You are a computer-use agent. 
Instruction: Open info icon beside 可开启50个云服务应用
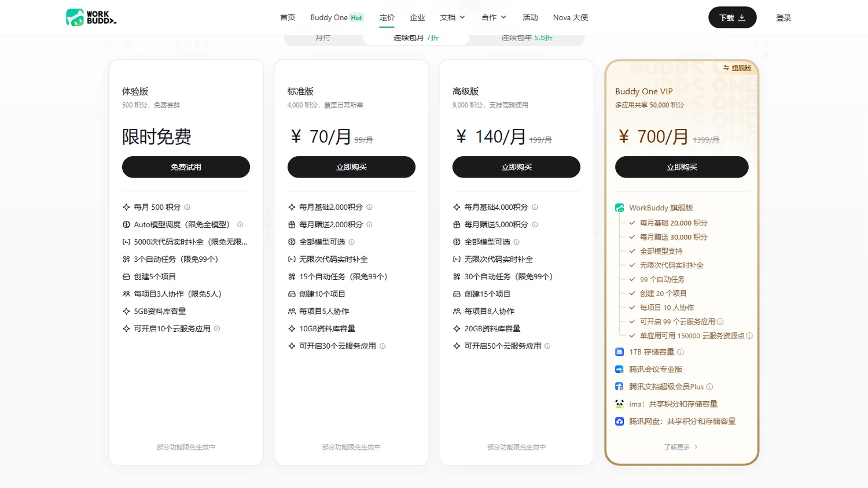547,346
